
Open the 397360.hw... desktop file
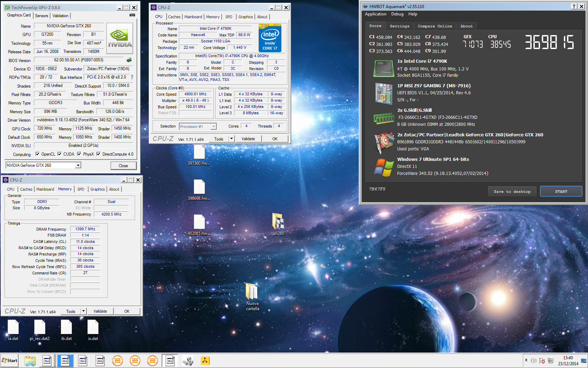[x=199, y=155]
